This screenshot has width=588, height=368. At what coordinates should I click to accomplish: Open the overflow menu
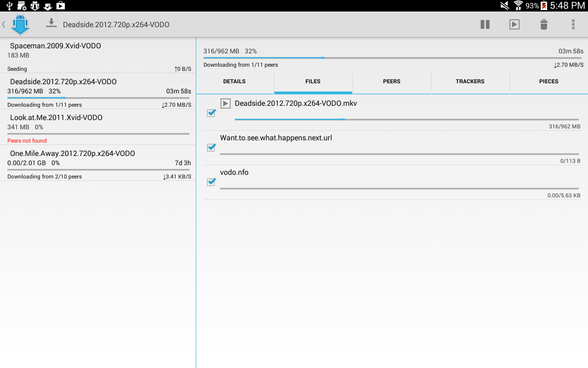pyautogui.click(x=573, y=24)
